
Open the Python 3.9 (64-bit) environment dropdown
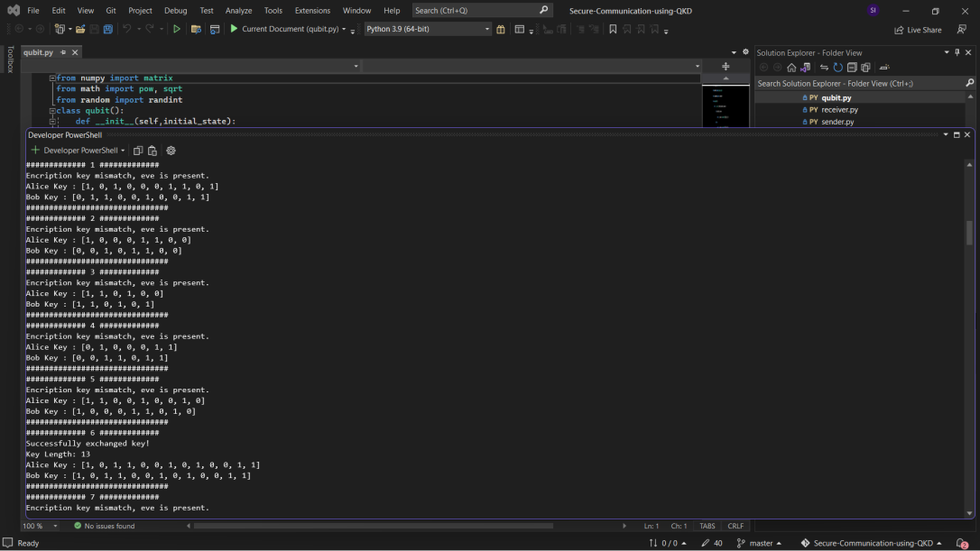(x=428, y=29)
